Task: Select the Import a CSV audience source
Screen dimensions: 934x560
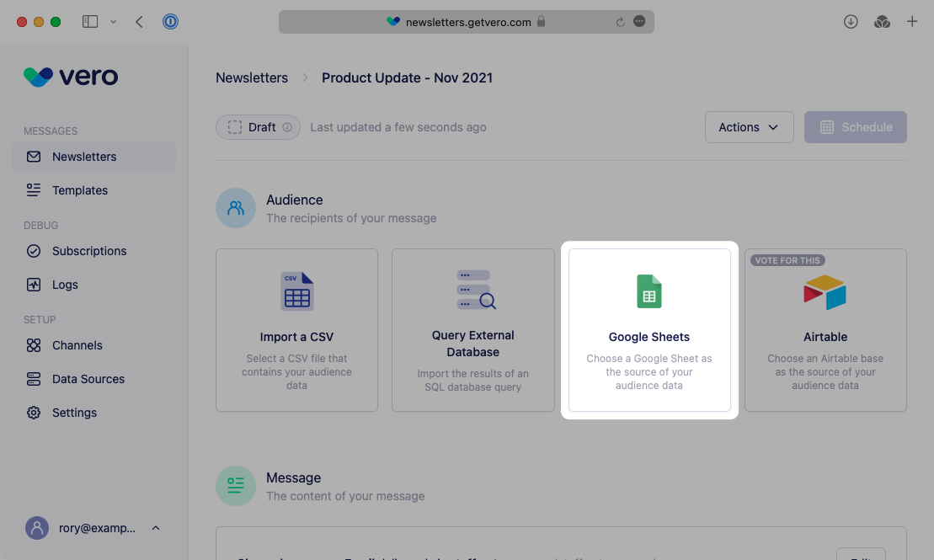Action: [x=296, y=330]
